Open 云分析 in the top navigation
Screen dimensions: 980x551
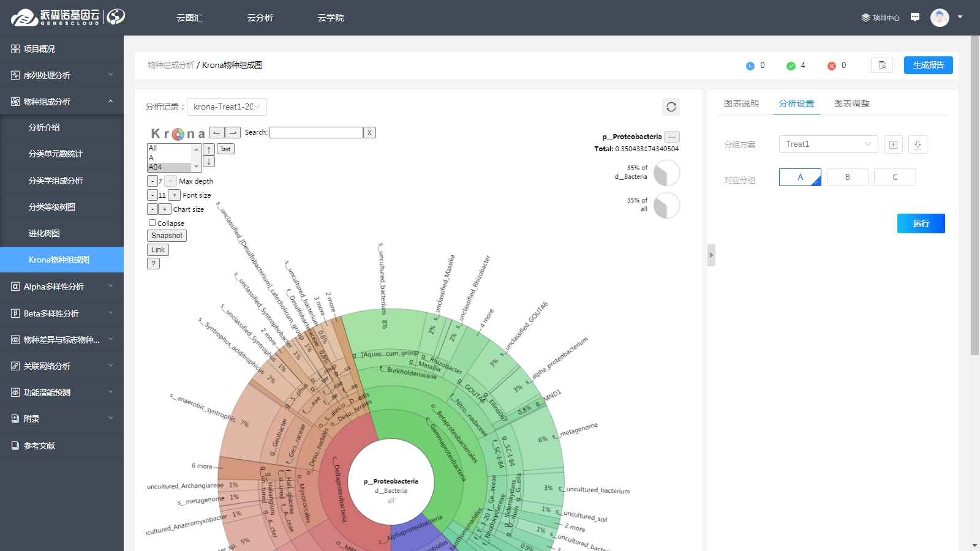260,18
